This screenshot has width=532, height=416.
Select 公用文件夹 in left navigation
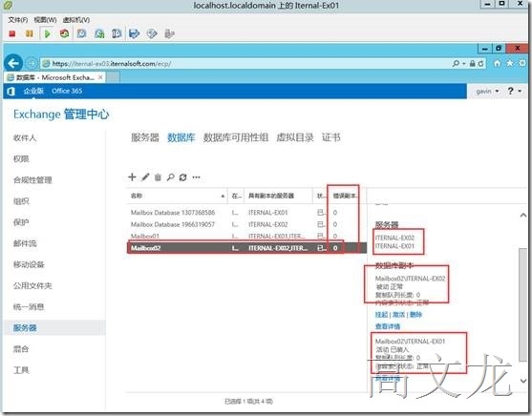click(x=32, y=286)
